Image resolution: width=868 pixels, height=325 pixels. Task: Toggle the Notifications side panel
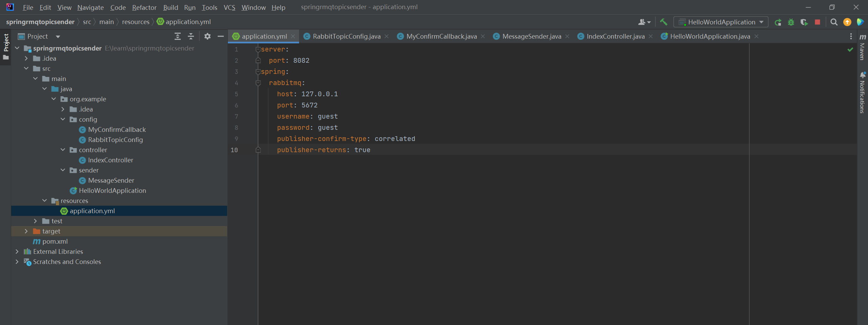tap(863, 92)
